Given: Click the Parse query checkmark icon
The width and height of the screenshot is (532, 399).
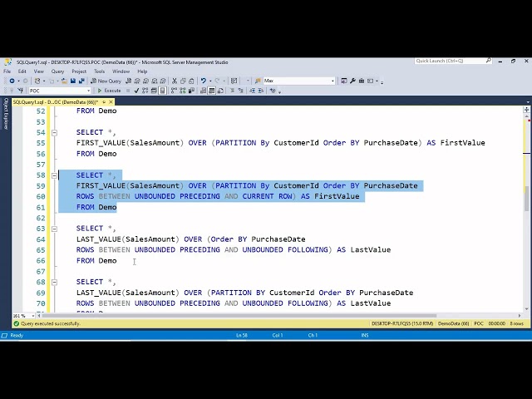Looking at the screenshot, I should pos(136,91).
